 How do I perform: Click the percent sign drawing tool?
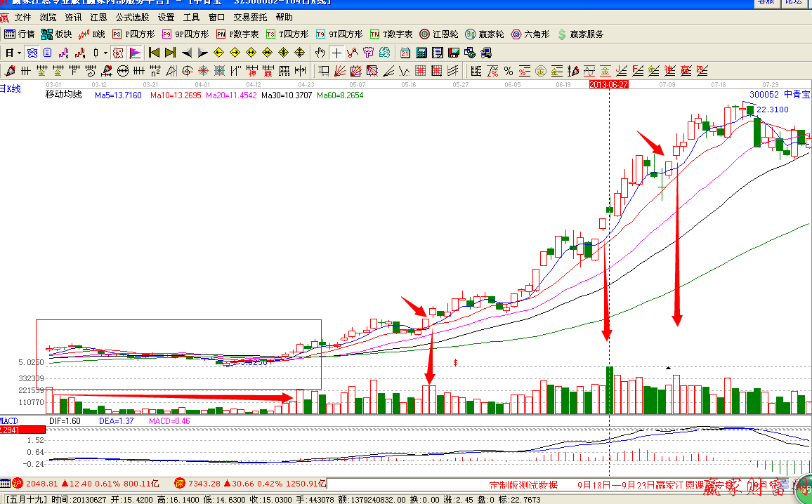coord(508,70)
